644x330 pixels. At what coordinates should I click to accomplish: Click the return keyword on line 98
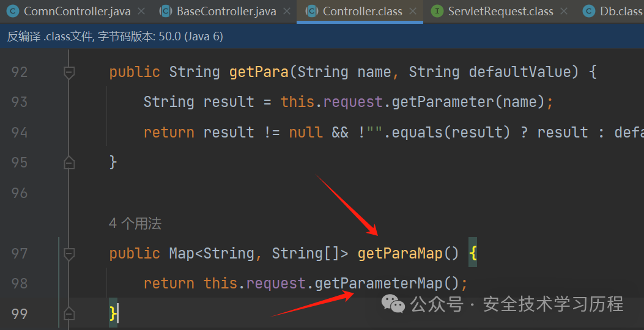169,283
